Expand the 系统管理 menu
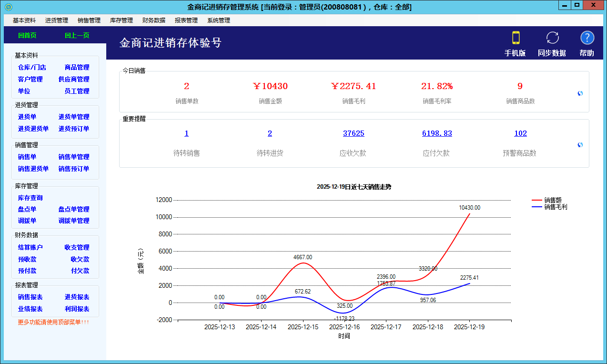 [x=219, y=20]
